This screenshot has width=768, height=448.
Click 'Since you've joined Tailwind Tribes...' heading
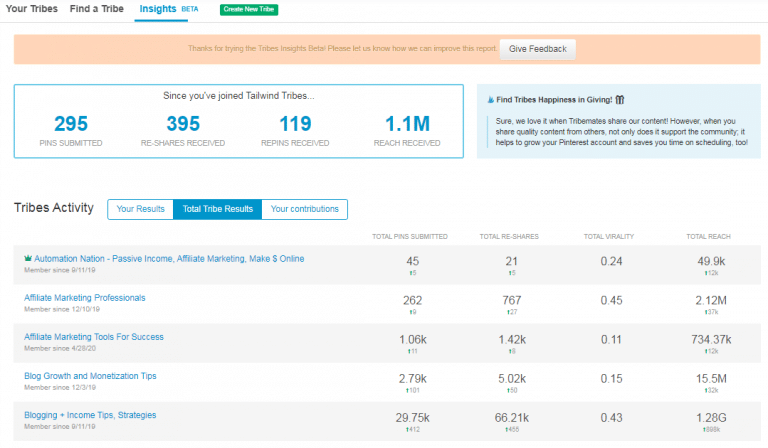pyautogui.click(x=239, y=96)
